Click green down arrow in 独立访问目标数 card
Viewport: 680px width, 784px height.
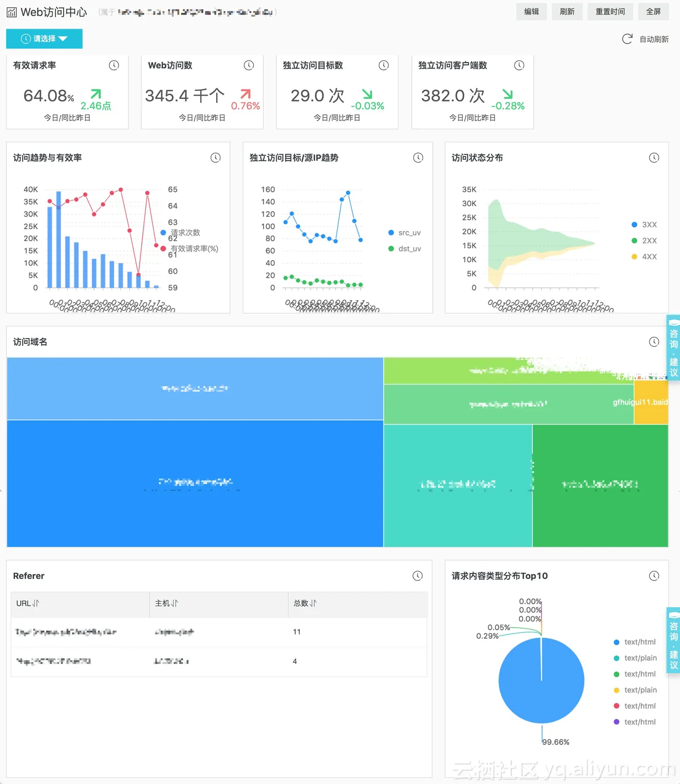coord(368,93)
